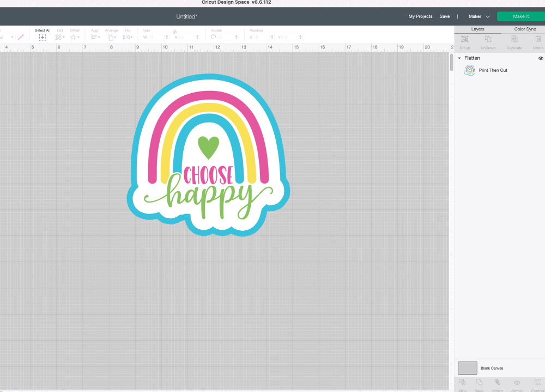Open the Offset tool
The image size is (545, 392).
[x=74, y=37]
